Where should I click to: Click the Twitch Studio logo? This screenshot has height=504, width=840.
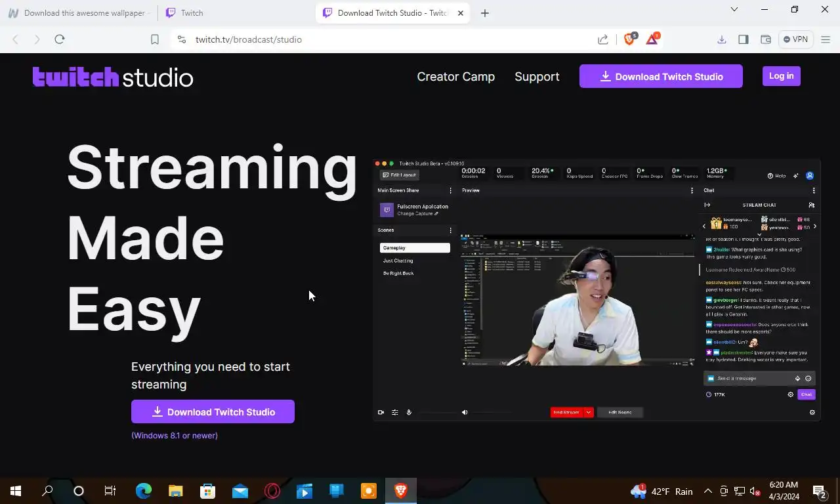pos(113,77)
